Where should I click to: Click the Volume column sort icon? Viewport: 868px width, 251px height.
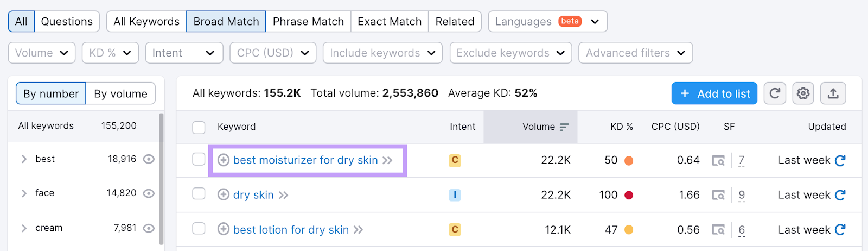tap(564, 127)
